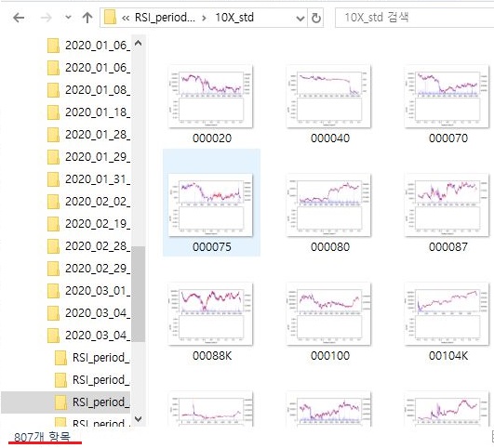The height and width of the screenshot is (448, 494).
Task: Select the 000100 chart thumbnail
Action: 328,314
